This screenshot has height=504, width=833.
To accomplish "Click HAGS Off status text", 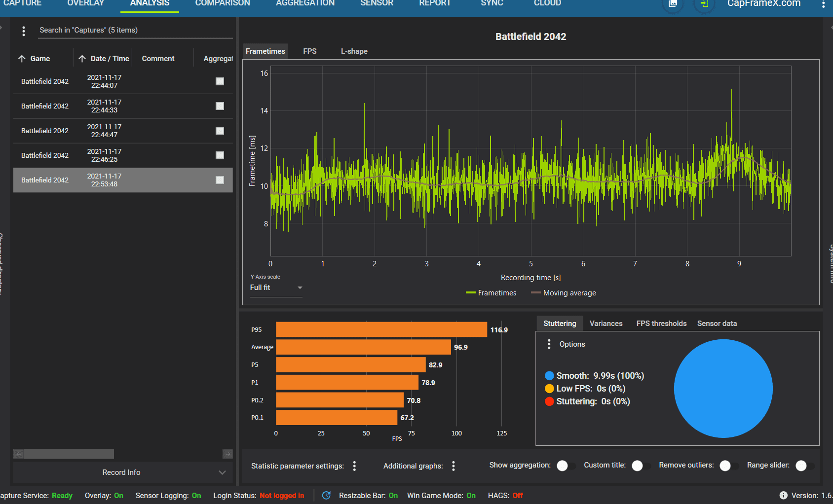I will coord(505,496).
